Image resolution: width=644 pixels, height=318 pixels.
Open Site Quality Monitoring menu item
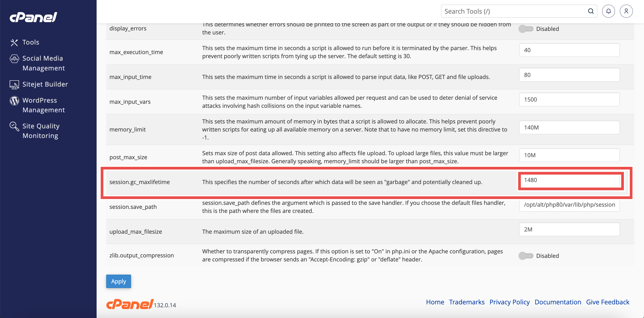pyautogui.click(x=41, y=131)
